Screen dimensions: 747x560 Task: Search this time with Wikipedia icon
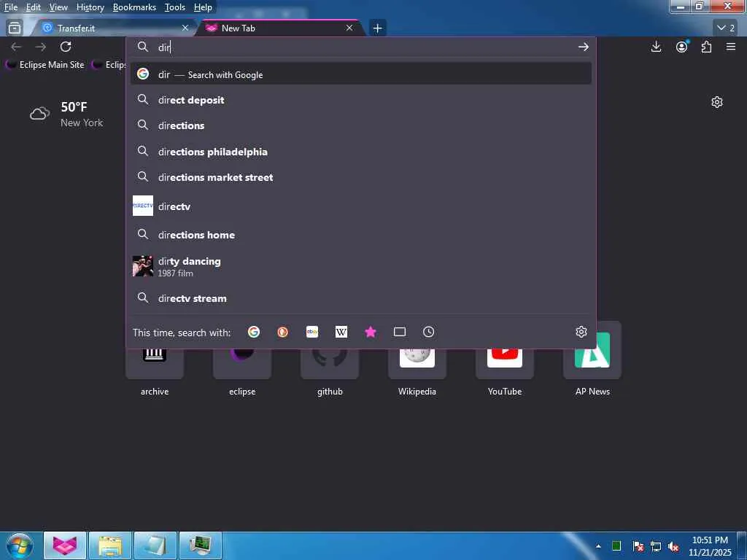click(341, 332)
